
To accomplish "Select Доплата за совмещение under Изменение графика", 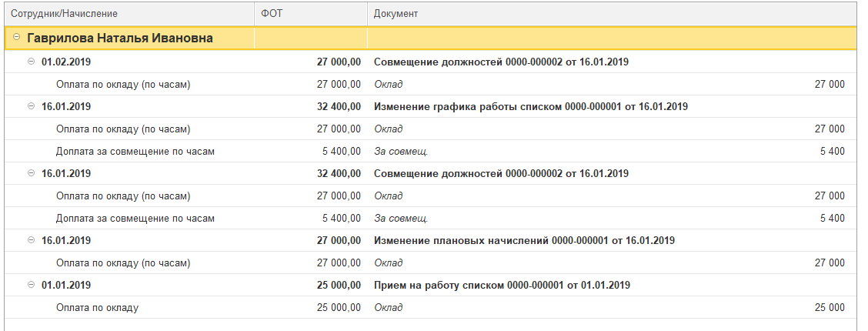I will (x=135, y=151).
